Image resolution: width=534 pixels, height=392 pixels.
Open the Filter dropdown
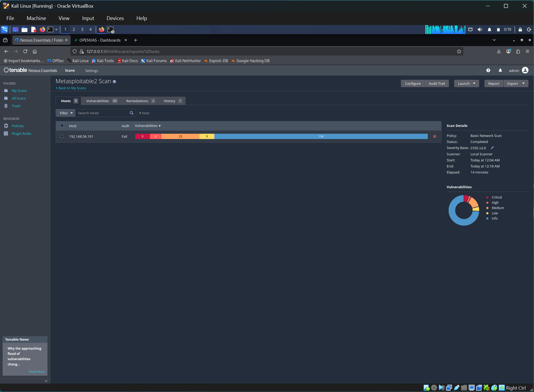[66, 113]
